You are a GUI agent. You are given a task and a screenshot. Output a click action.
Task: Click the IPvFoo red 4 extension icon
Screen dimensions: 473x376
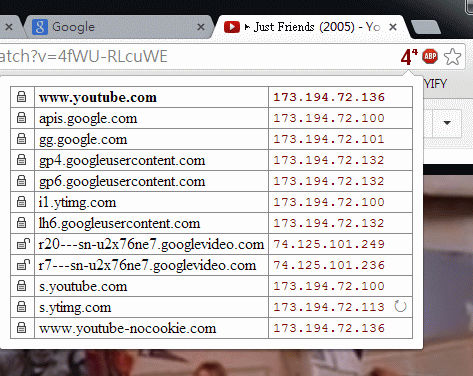(x=409, y=57)
